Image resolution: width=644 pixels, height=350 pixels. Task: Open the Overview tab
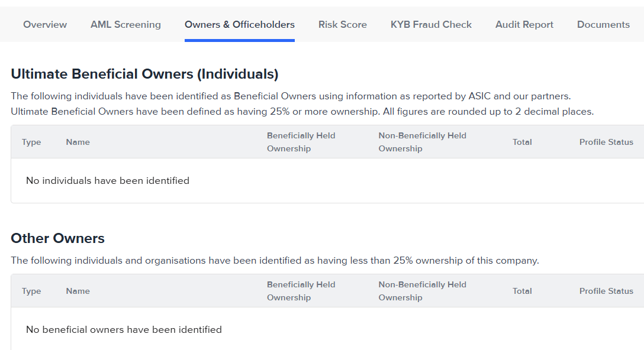pyautogui.click(x=45, y=25)
